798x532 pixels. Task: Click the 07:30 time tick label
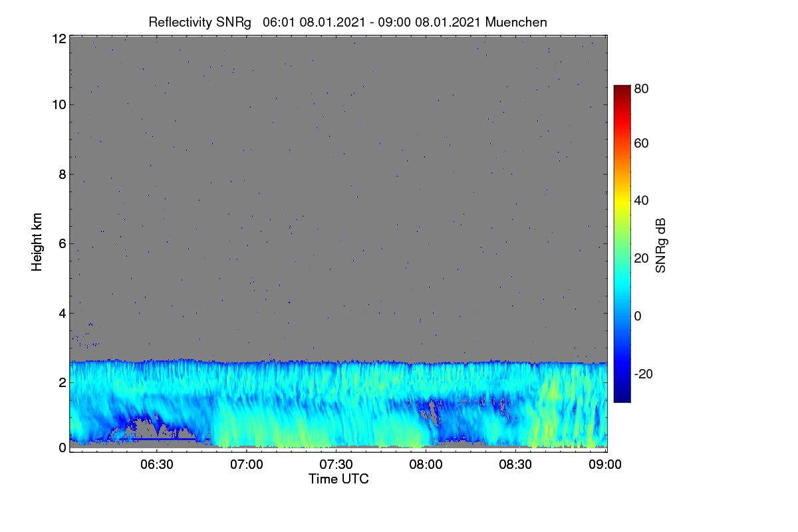pyautogui.click(x=336, y=465)
